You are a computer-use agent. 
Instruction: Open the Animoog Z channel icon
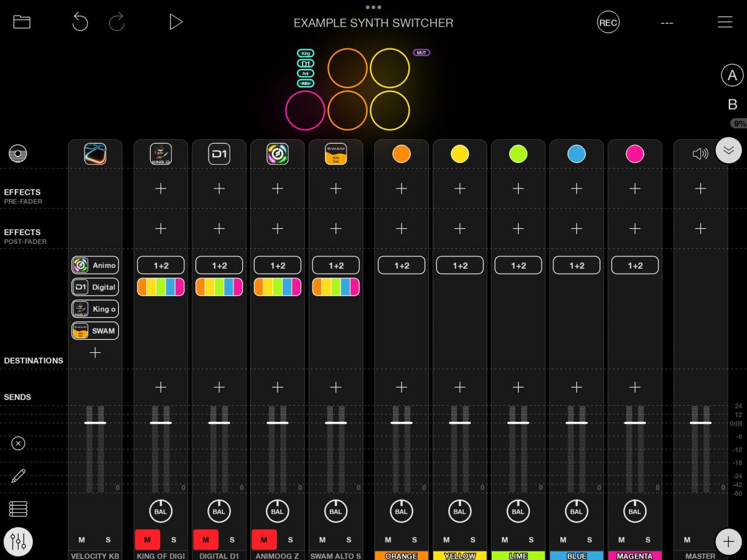278,154
